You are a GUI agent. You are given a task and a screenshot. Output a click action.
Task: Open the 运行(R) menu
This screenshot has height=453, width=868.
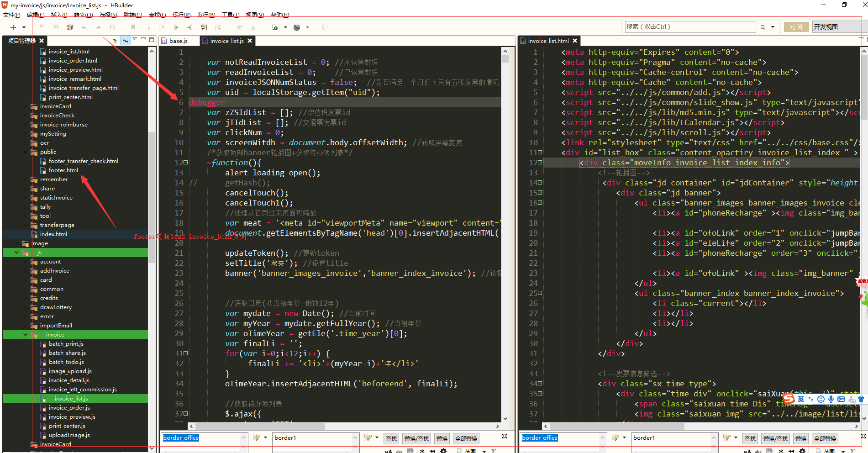182,15
